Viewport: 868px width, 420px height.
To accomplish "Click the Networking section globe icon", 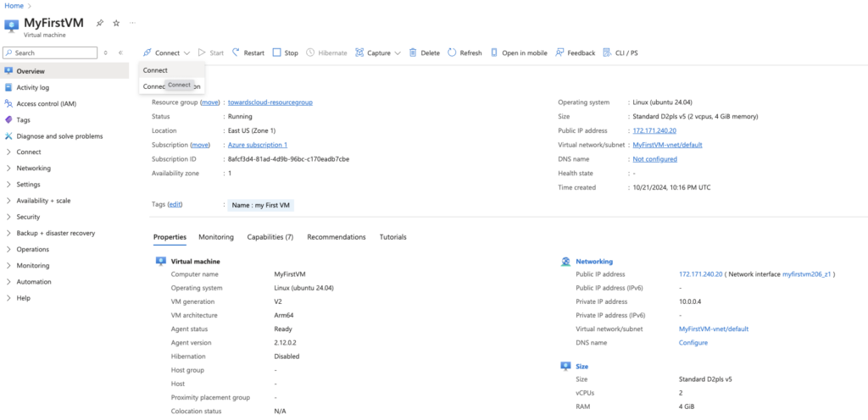I will click(565, 262).
